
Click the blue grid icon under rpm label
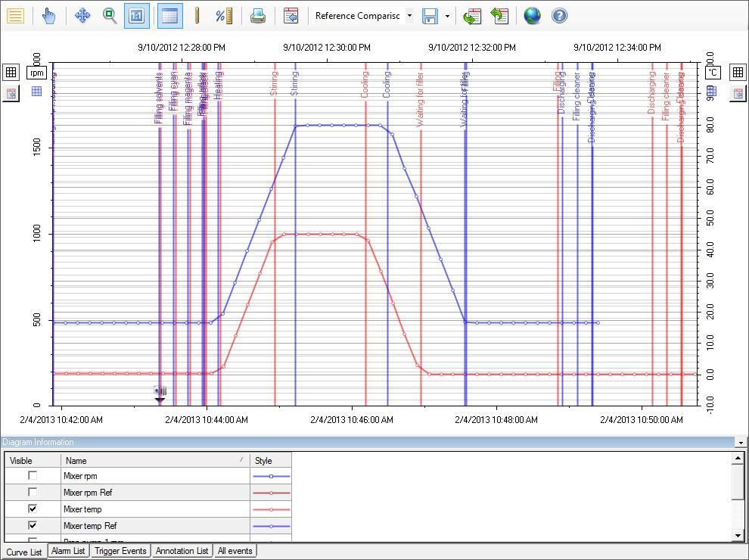(x=37, y=91)
